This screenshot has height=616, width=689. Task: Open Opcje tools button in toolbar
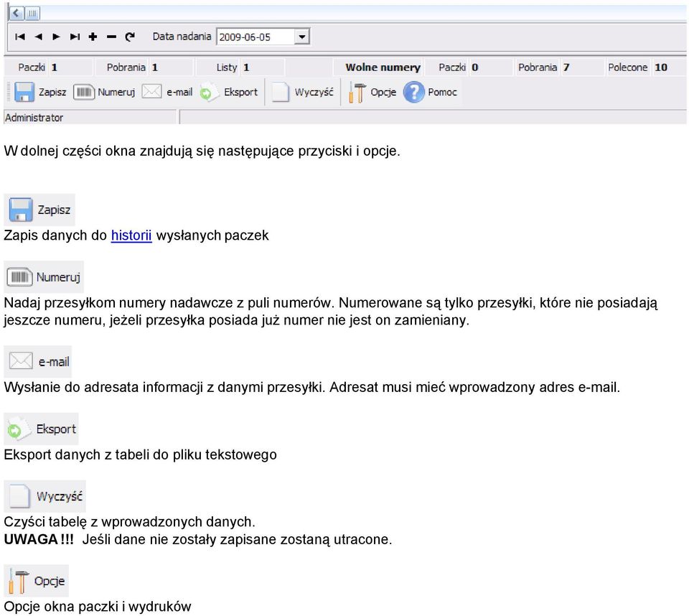(372, 93)
